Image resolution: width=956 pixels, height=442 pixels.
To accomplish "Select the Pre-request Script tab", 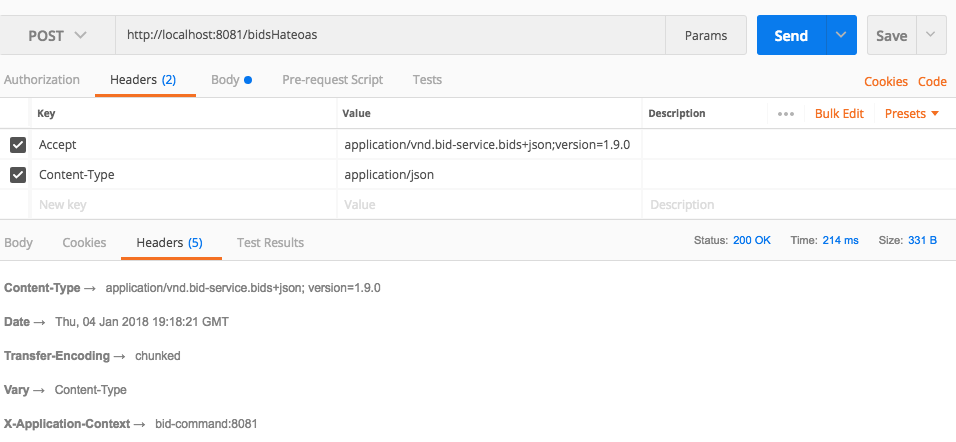I will pyautogui.click(x=332, y=80).
